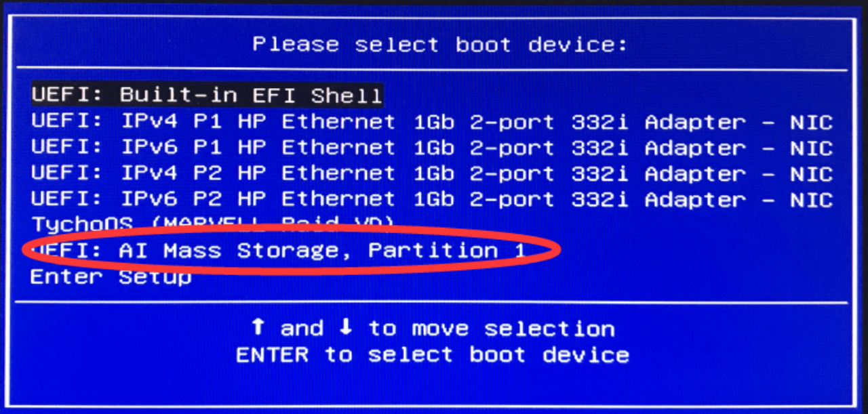The height and width of the screenshot is (414, 868).
Task: Select TychoOS MARVELL Raid VD boot device
Action: point(212,224)
